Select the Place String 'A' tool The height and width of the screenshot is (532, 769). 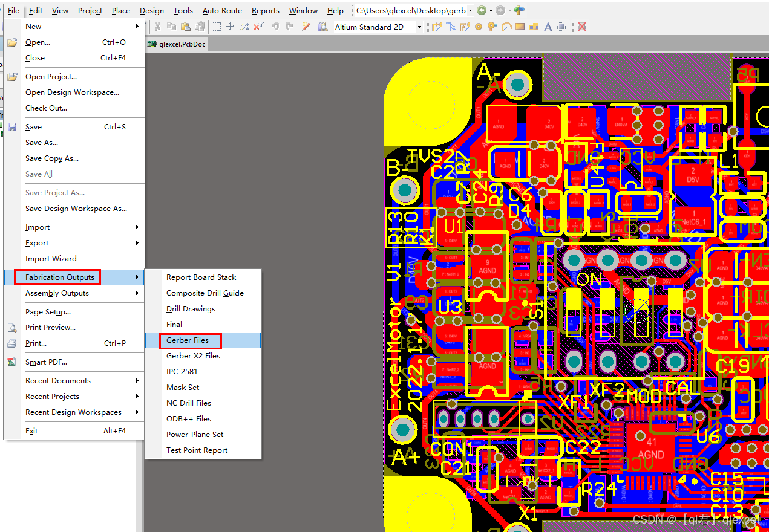[548, 27]
